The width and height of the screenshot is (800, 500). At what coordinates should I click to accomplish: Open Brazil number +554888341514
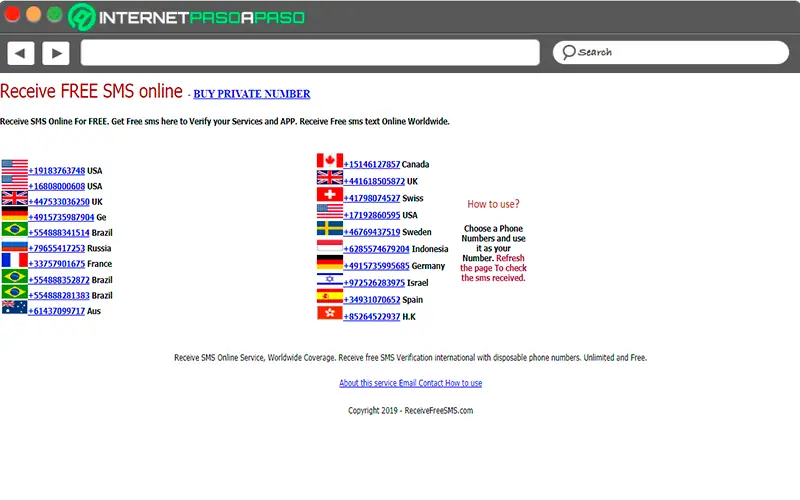tap(59, 233)
